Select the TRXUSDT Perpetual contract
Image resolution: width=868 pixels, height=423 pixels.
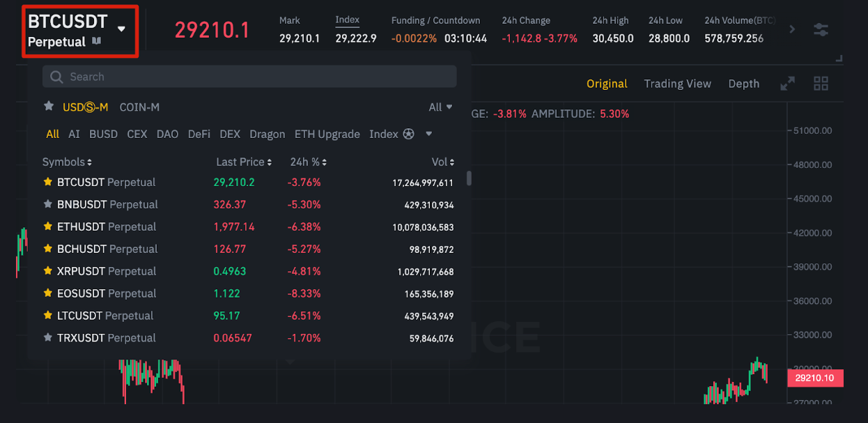point(249,338)
